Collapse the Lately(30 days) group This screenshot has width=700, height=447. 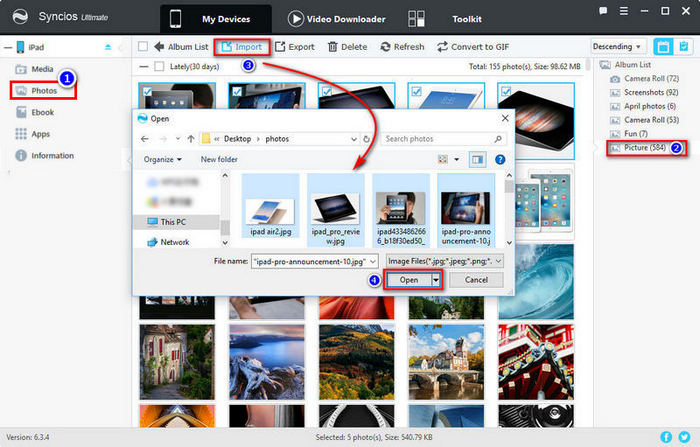[143, 67]
